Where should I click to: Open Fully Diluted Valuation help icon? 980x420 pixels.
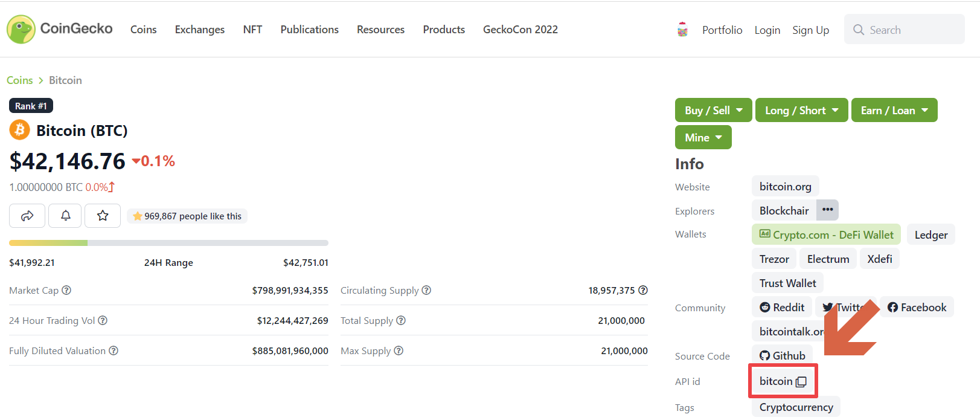(114, 351)
